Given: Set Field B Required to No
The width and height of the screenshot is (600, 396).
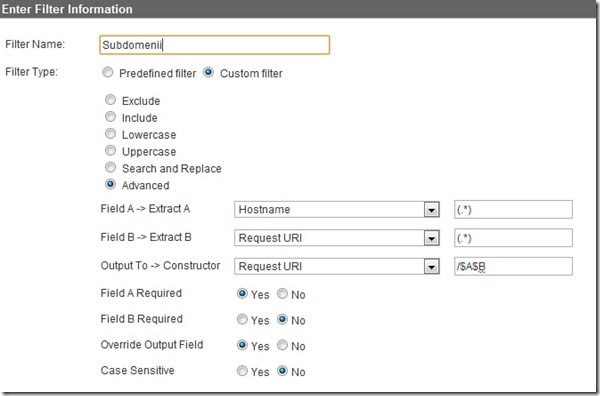Looking at the screenshot, I should tap(282, 319).
